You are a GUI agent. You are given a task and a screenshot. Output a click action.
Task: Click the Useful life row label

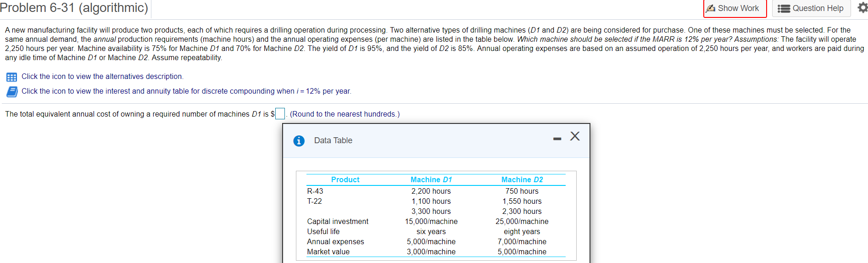click(x=323, y=232)
